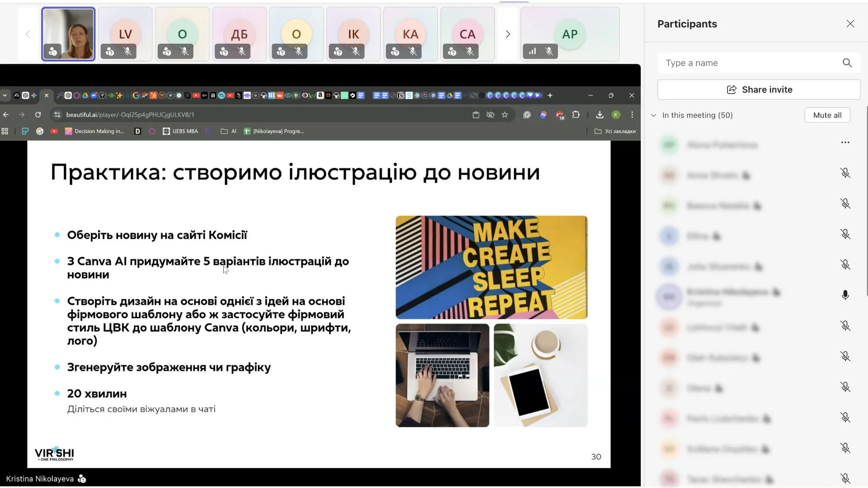The height and width of the screenshot is (488, 868).
Task: Toggle the bookmark star in address bar
Action: click(505, 114)
